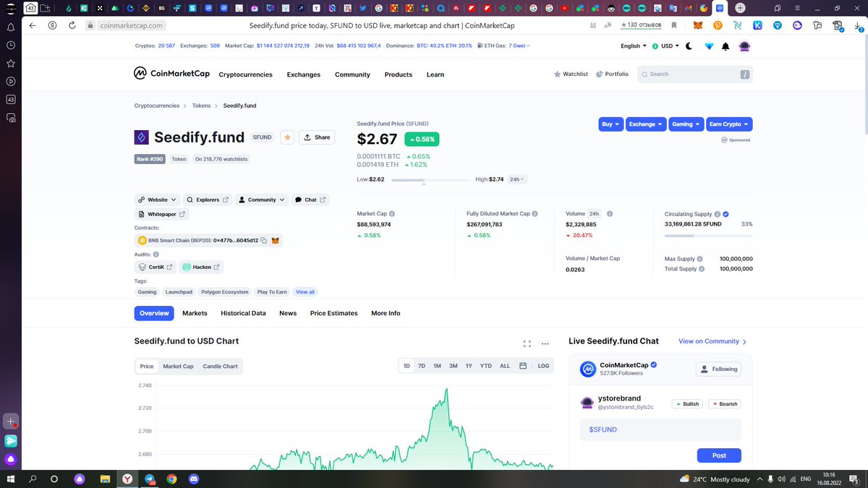868x488 pixels.
Task: Click the search input field
Action: click(x=694, y=74)
